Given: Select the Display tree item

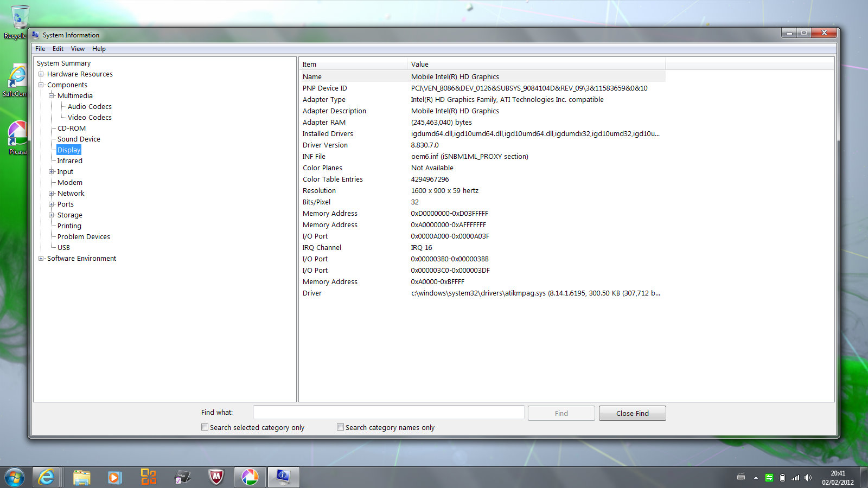Looking at the screenshot, I should pyautogui.click(x=69, y=150).
